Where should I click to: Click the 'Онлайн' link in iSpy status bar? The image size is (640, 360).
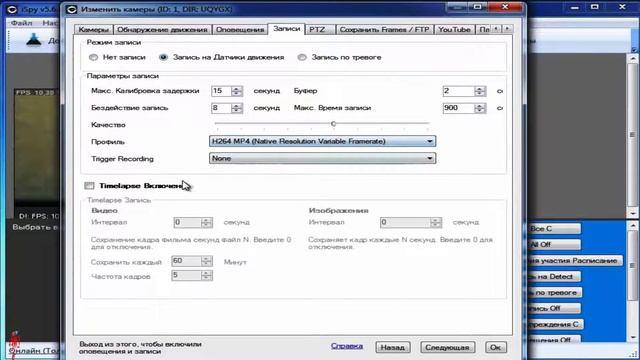tap(34, 351)
